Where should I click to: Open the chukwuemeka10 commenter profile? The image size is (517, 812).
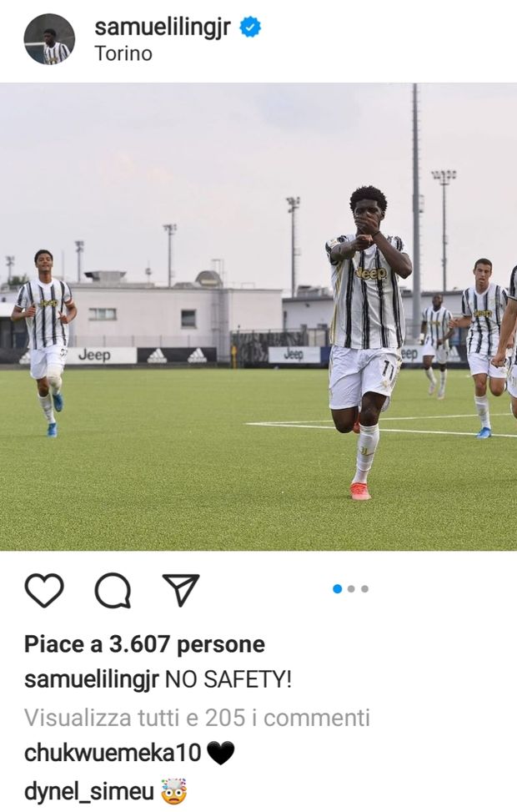[x=113, y=753]
